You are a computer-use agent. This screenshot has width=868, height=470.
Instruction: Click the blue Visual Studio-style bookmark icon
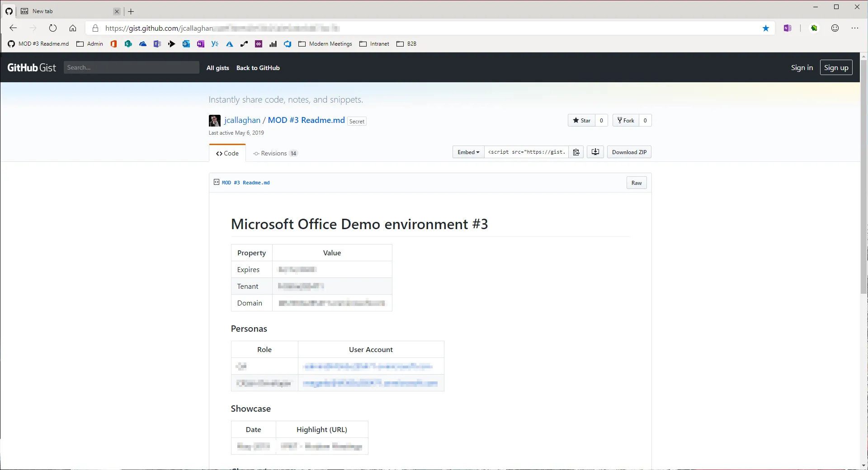(x=288, y=44)
